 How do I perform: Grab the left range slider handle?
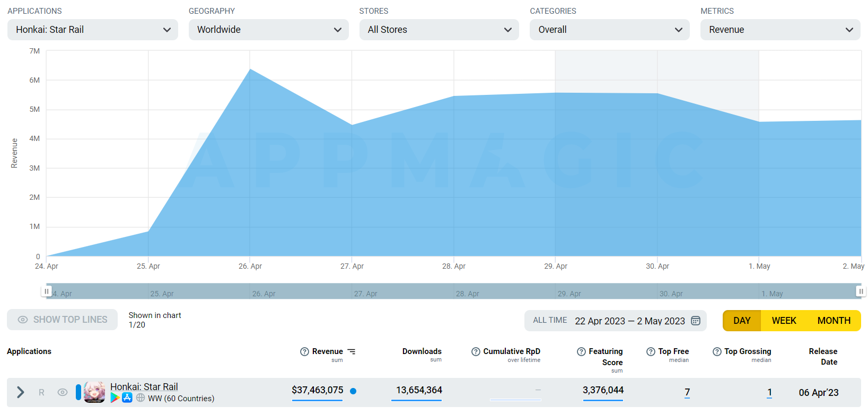(47, 291)
